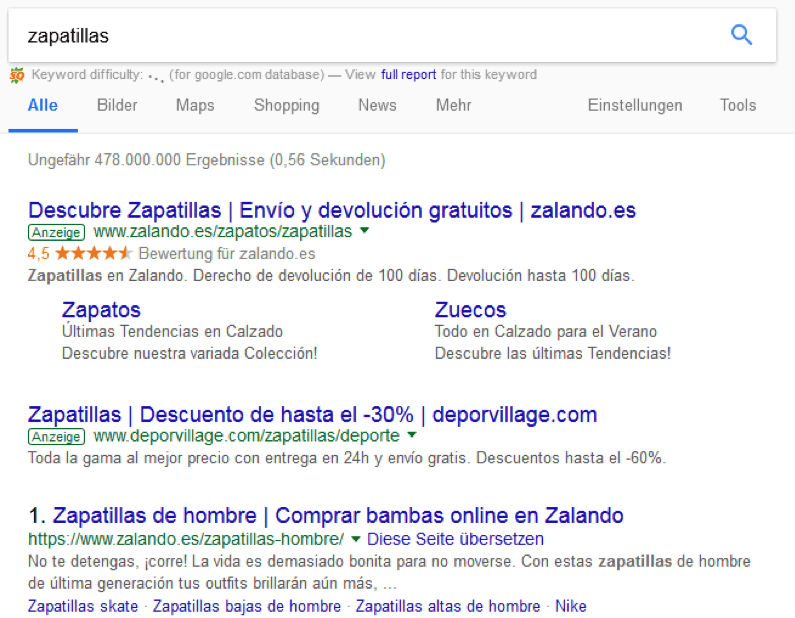Image resolution: width=795 pixels, height=618 pixels.
Task: Open the full report link
Action: [408, 75]
